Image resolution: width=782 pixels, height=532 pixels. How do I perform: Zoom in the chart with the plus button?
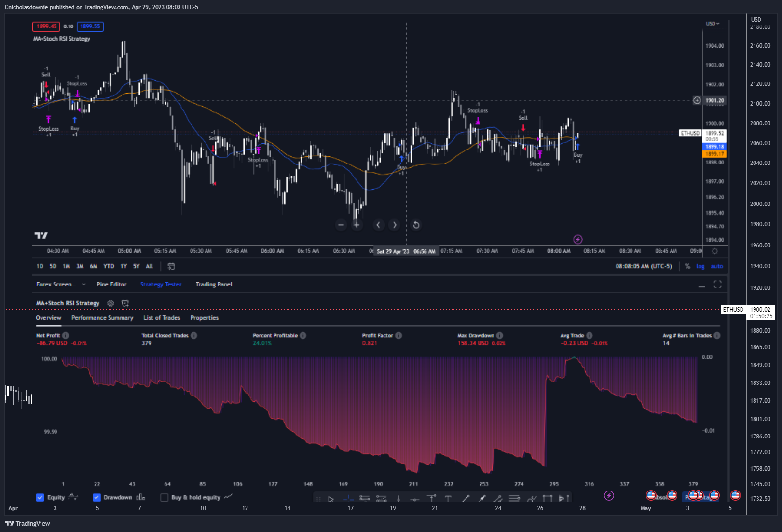point(357,225)
